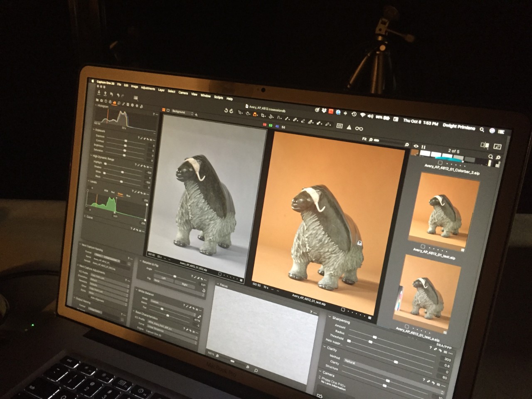The image size is (532, 399).
Task: Select the orange Exposure tool tab icon
Action: 114,103
